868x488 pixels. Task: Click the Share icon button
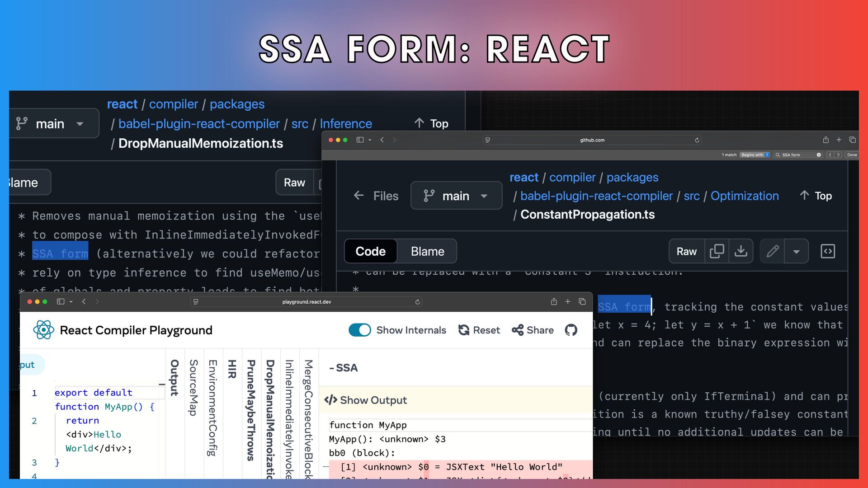point(518,330)
